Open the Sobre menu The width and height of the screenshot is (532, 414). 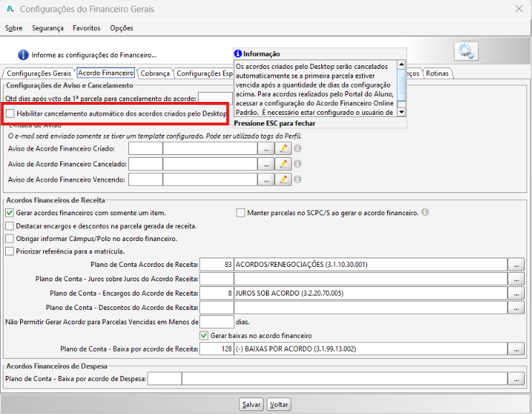pyautogui.click(x=14, y=28)
